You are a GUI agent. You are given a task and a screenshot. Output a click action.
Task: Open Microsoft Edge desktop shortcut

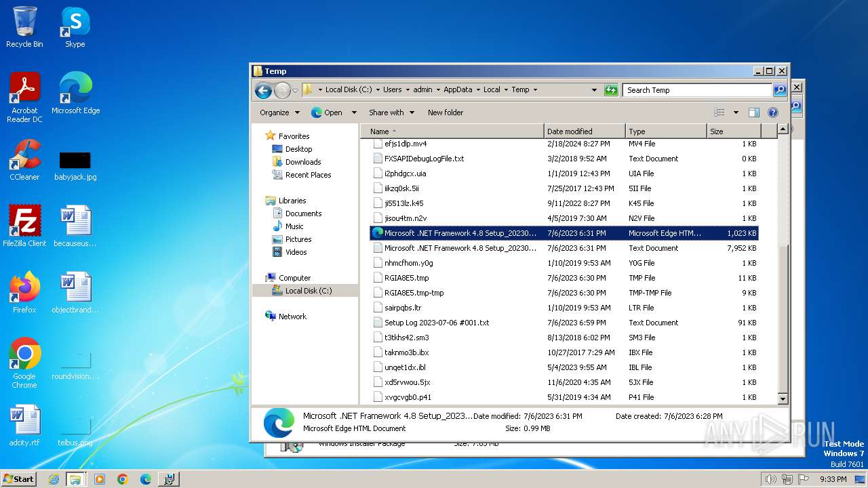(x=75, y=94)
